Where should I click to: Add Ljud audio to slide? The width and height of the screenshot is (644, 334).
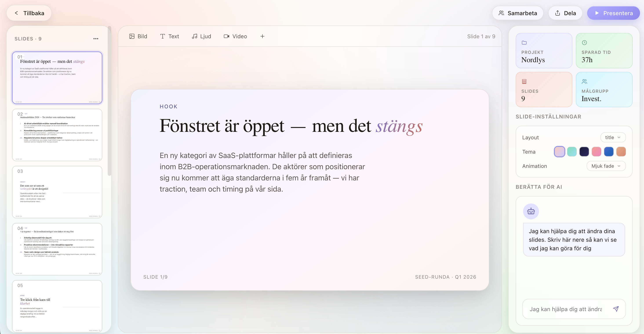[x=201, y=36]
